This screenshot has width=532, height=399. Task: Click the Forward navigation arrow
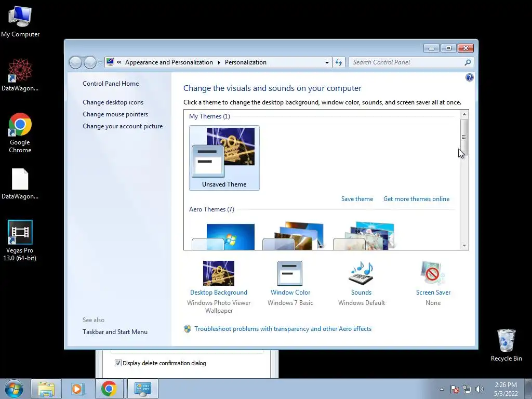point(90,62)
